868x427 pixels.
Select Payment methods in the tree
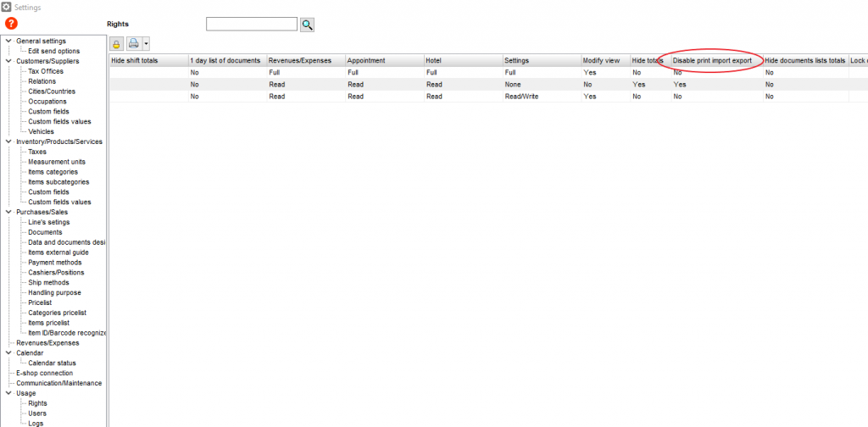[x=54, y=263]
